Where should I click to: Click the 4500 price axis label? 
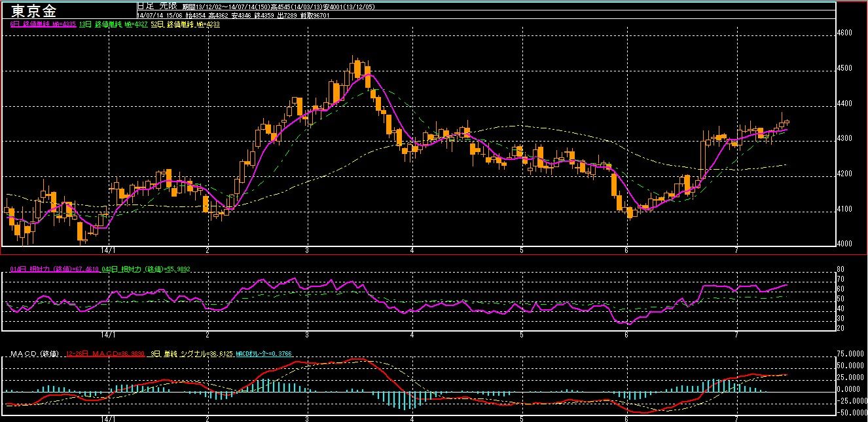click(x=844, y=68)
